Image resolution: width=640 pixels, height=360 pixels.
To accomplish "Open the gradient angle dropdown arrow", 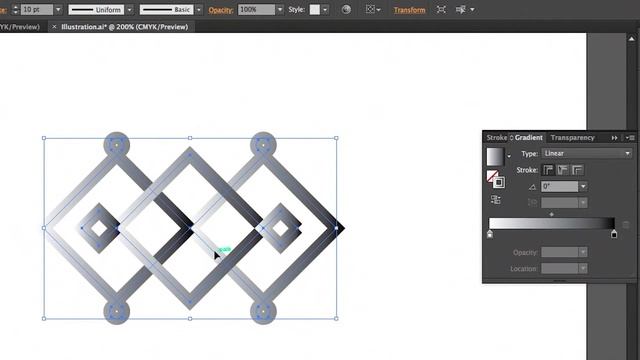I will 583,187.
